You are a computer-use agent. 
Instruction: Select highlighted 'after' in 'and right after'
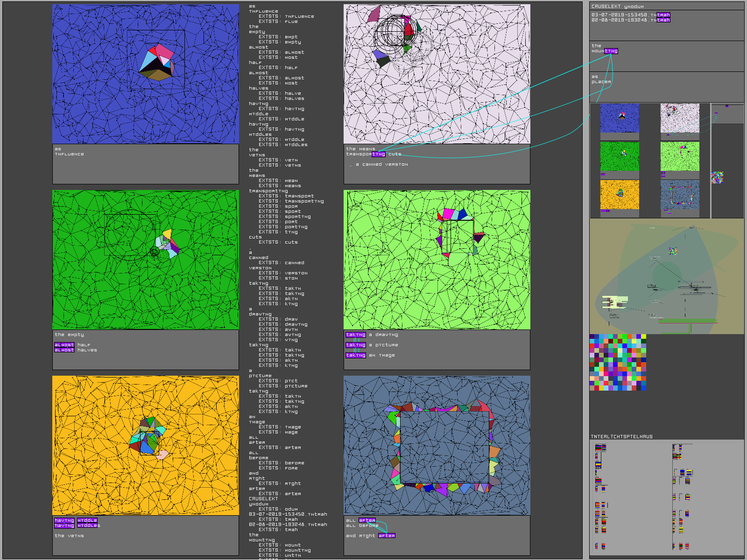point(387,536)
